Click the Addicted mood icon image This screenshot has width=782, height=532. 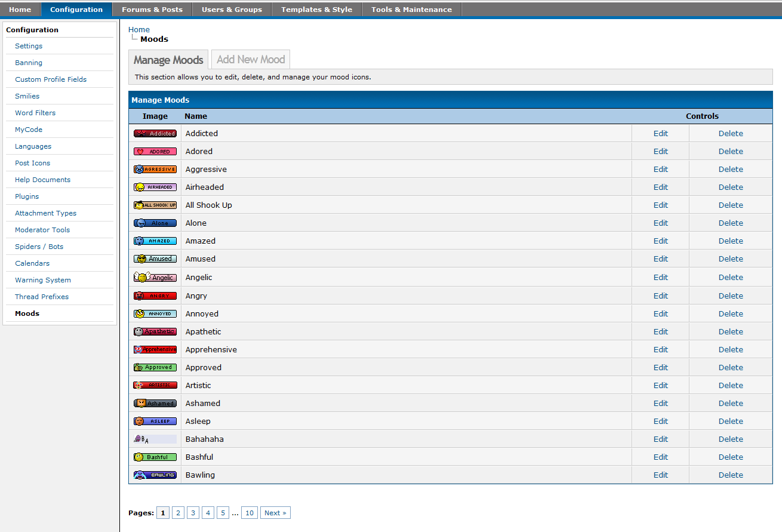155,134
